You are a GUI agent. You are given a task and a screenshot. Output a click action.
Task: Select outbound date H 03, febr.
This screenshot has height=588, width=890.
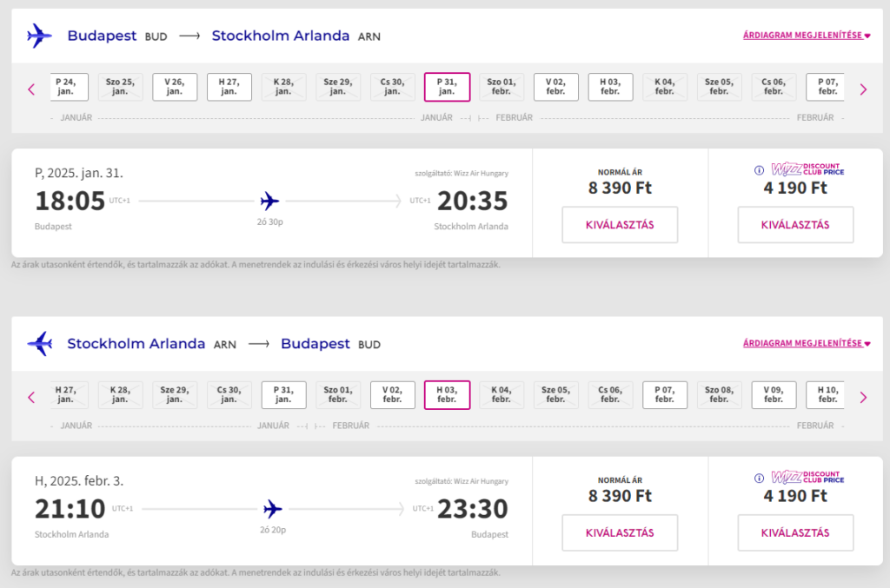[610, 87]
